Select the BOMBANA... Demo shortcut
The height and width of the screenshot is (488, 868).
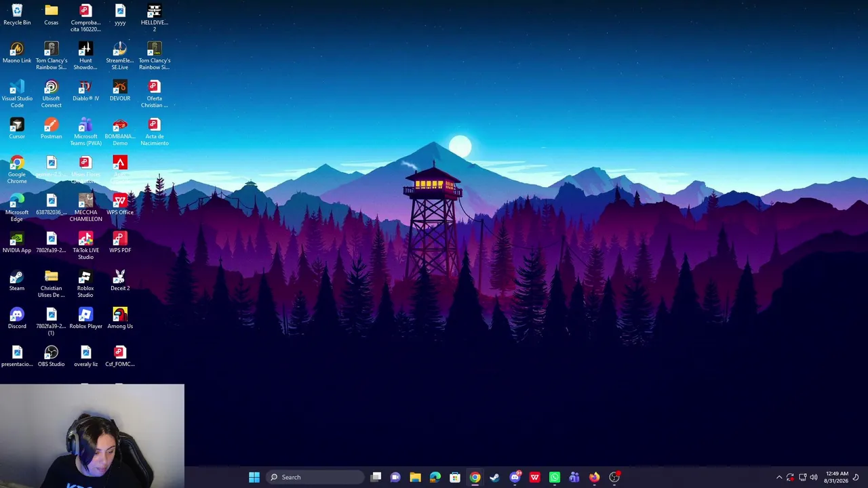tap(120, 132)
